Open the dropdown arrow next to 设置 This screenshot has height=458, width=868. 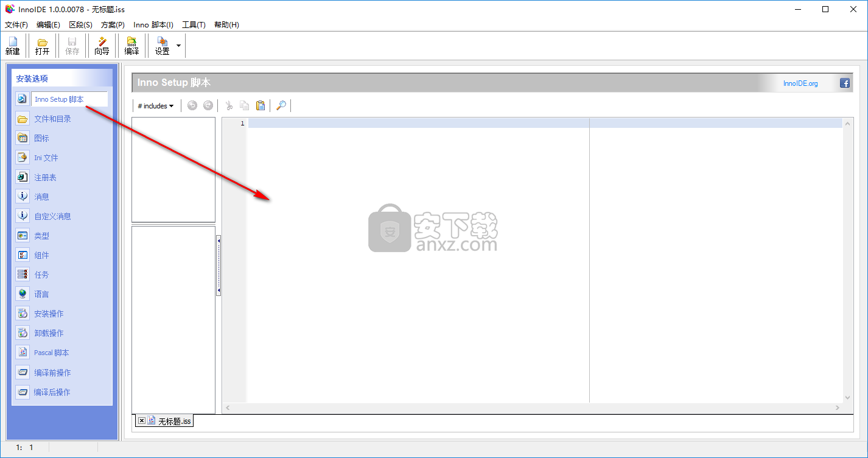pyautogui.click(x=178, y=46)
